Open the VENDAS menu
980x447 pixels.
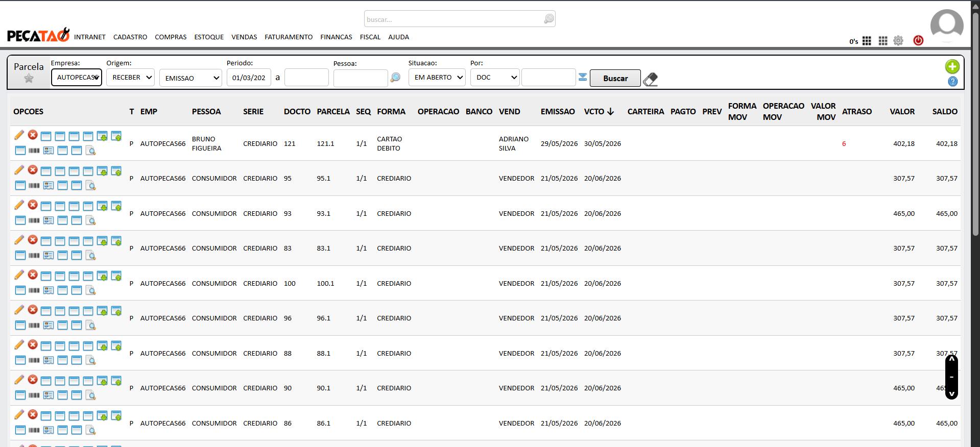point(244,37)
